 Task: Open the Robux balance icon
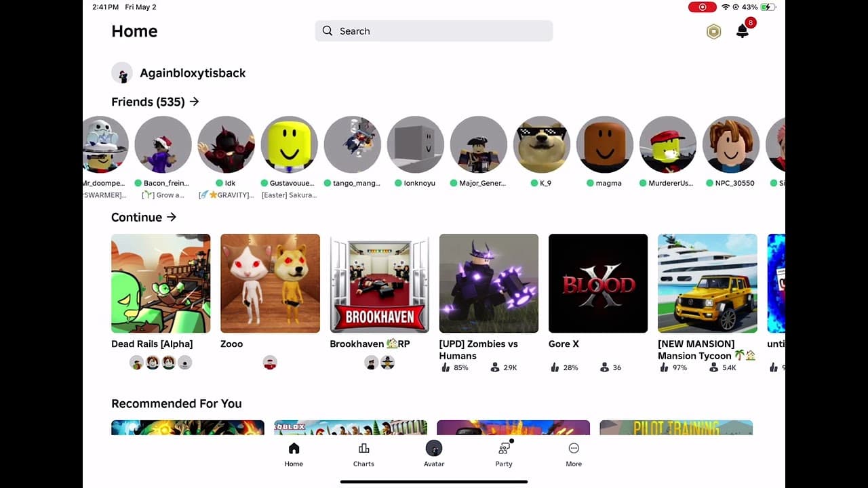click(713, 31)
